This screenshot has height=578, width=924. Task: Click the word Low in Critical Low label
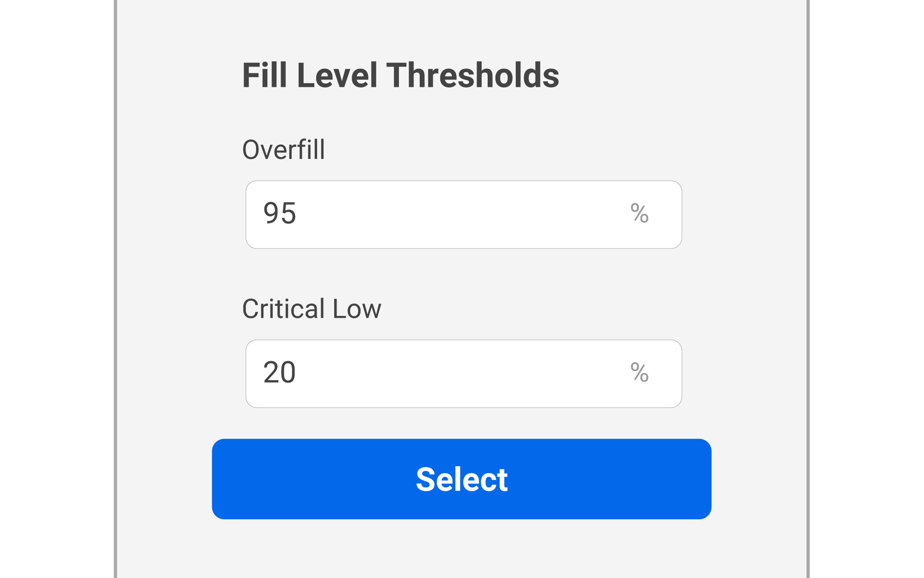[357, 309]
